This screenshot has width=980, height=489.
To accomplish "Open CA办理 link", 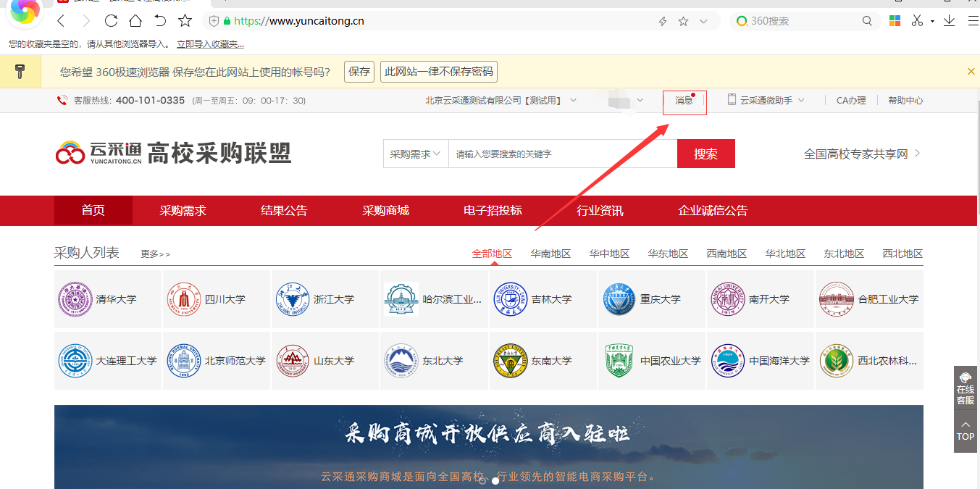I will tap(851, 101).
